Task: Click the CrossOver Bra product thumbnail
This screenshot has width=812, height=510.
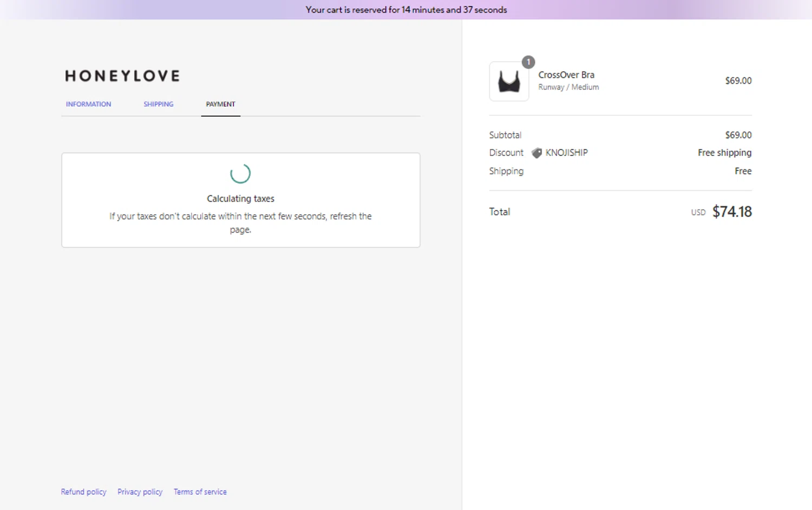Action: (x=509, y=81)
